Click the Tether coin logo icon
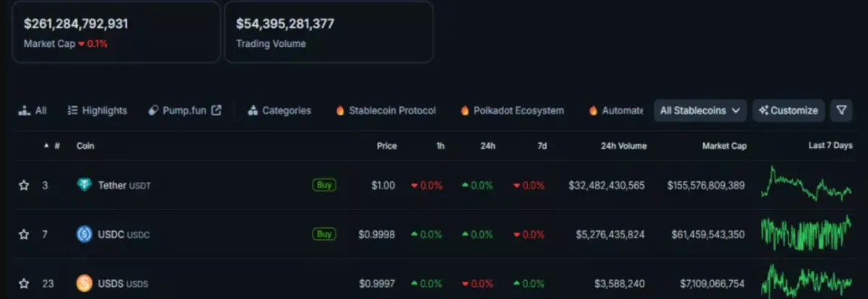Image resolution: width=868 pixels, height=299 pixels. tap(85, 185)
